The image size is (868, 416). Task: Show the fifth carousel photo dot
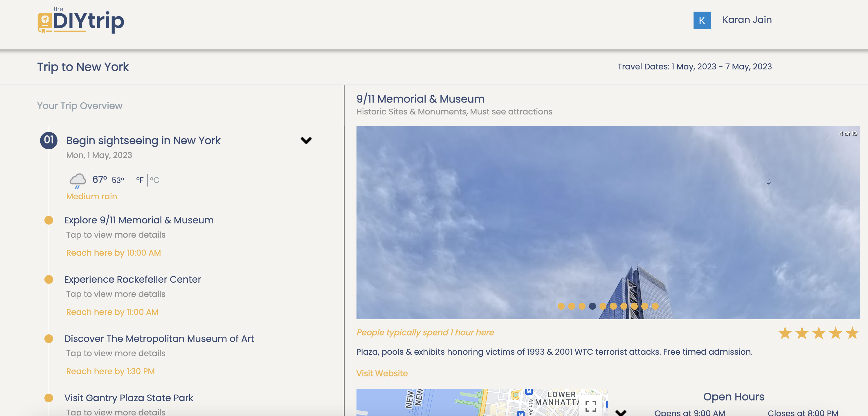click(x=603, y=306)
